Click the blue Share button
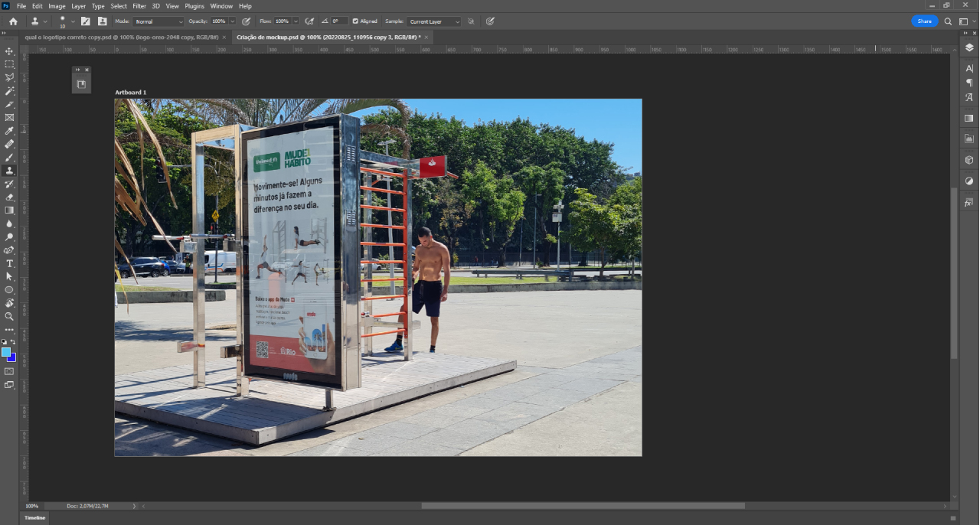 coord(925,21)
